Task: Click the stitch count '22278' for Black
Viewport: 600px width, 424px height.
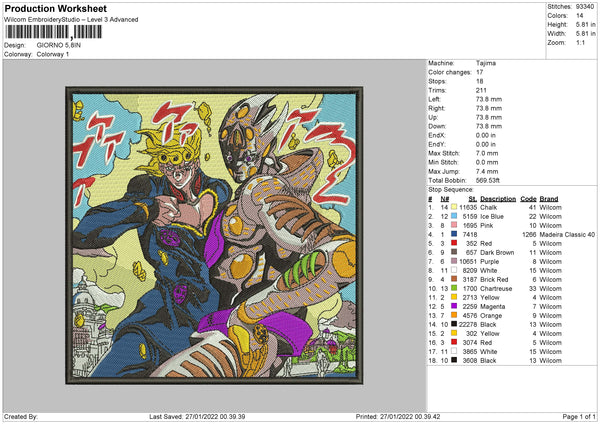Action: (468, 325)
